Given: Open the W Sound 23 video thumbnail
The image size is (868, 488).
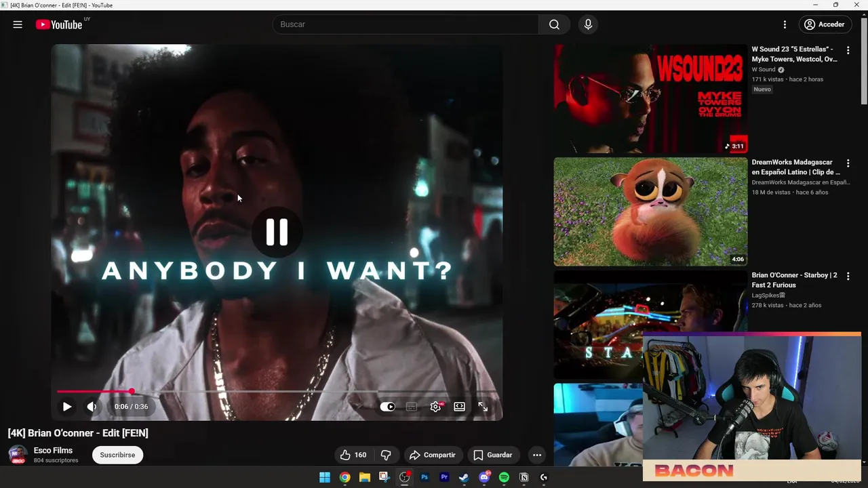Looking at the screenshot, I should [650, 99].
